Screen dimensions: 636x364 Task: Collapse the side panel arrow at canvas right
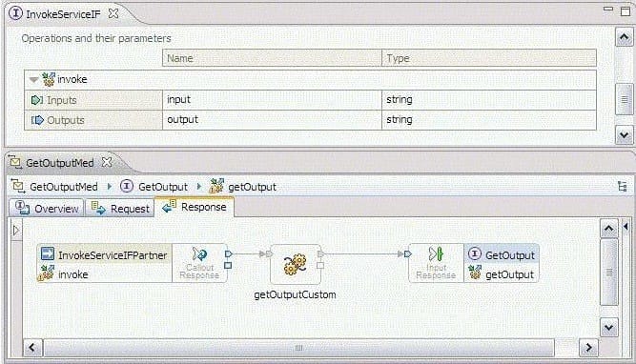pyautogui.click(x=626, y=227)
